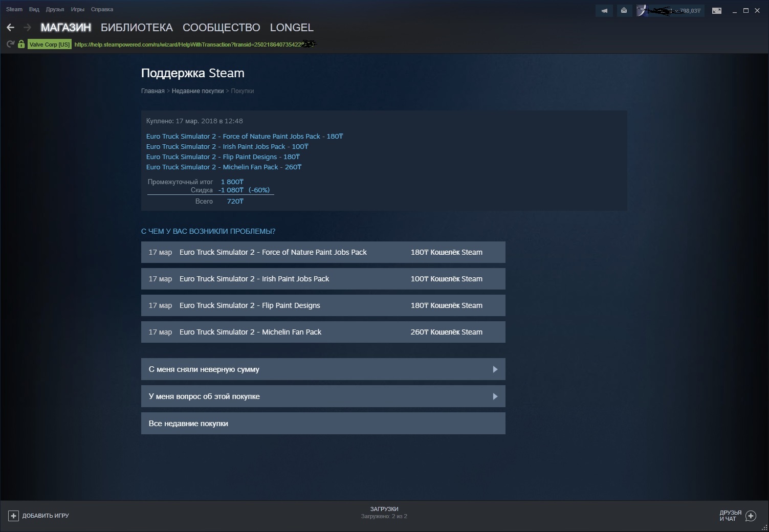Click 'Недавние покупки' breadcrumb link

[197, 91]
